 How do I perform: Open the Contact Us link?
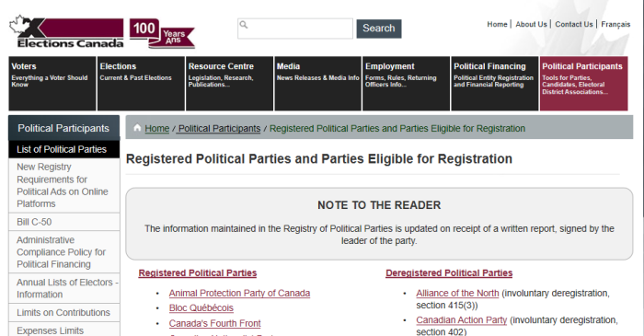[x=574, y=24]
